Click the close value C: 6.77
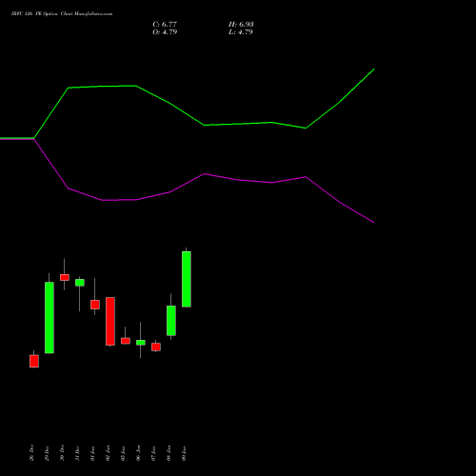The height and width of the screenshot is (476, 476). pyautogui.click(x=165, y=25)
